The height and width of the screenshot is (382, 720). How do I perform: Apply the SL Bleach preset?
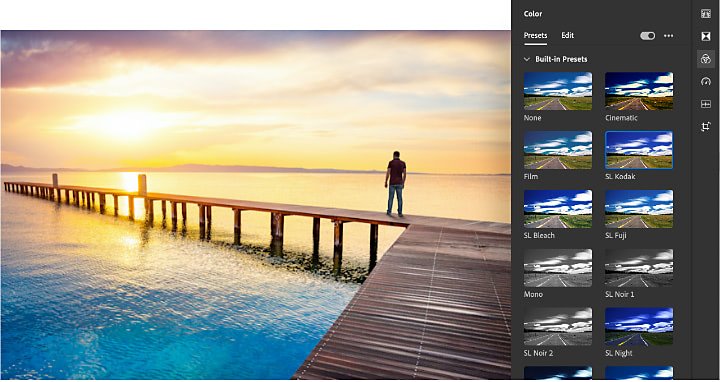click(x=558, y=209)
